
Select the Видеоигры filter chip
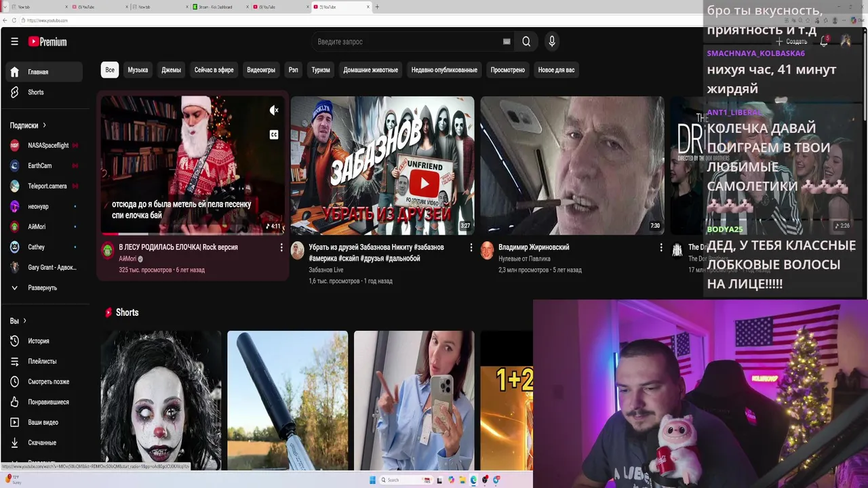(261, 70)
